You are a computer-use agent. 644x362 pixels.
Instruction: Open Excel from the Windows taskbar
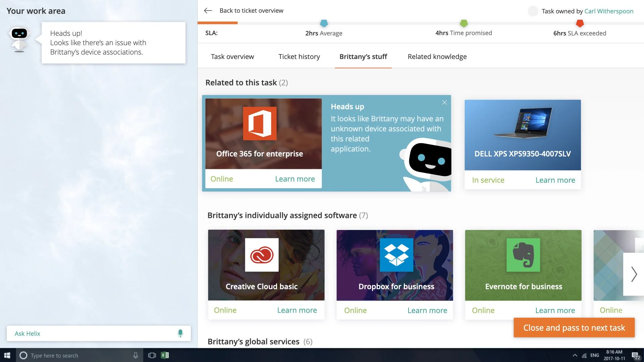(x=165, y=355)
